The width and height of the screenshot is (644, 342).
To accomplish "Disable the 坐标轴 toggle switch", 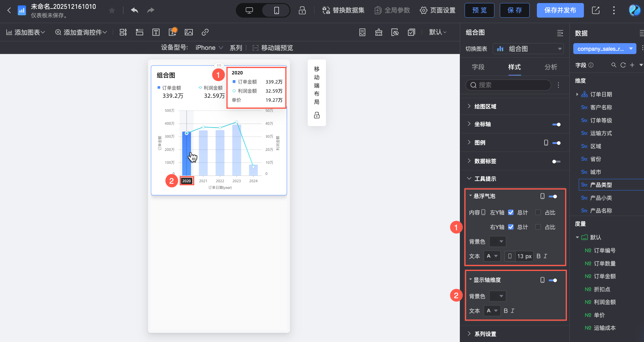I will point(556,124).
